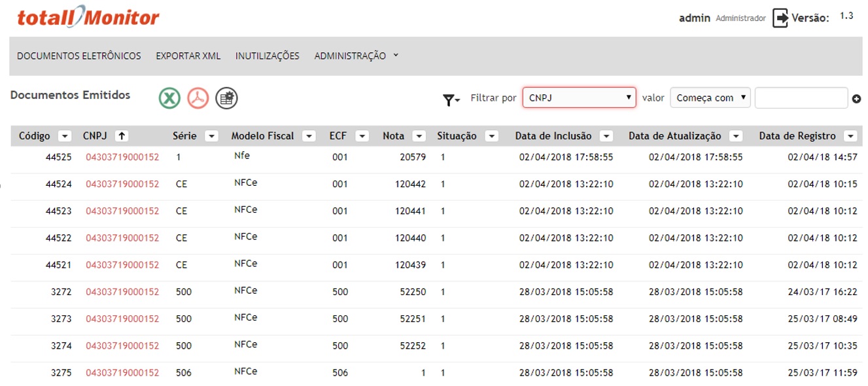This screenshot has height=386, width=868.
Task: Select registration date 24/03/17 16:22
Action: click(822, 292)
